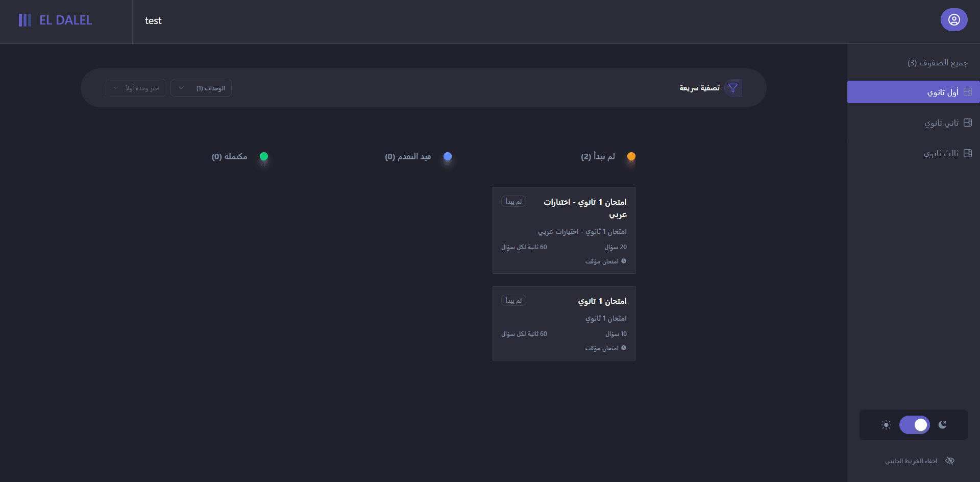Click the sun light-mode icon
This screenshot has height=482, width=980.
click(x=886, y=425)
